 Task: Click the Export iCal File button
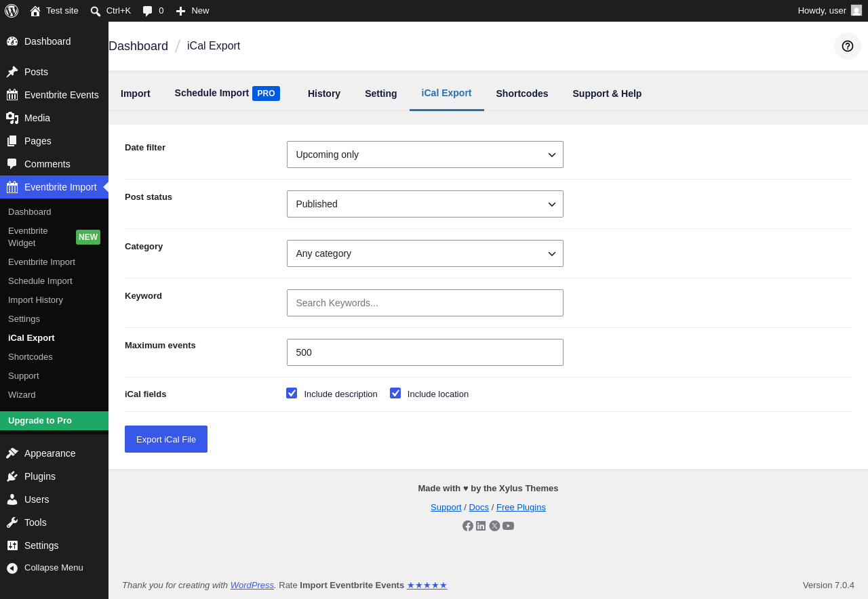(x=166, y=439)
